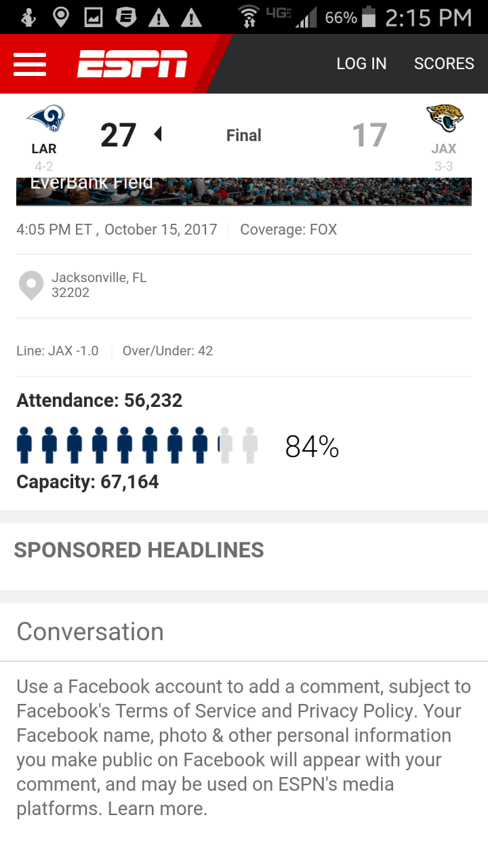
Task: Tap the battery status icon
Action: [369, 17]
